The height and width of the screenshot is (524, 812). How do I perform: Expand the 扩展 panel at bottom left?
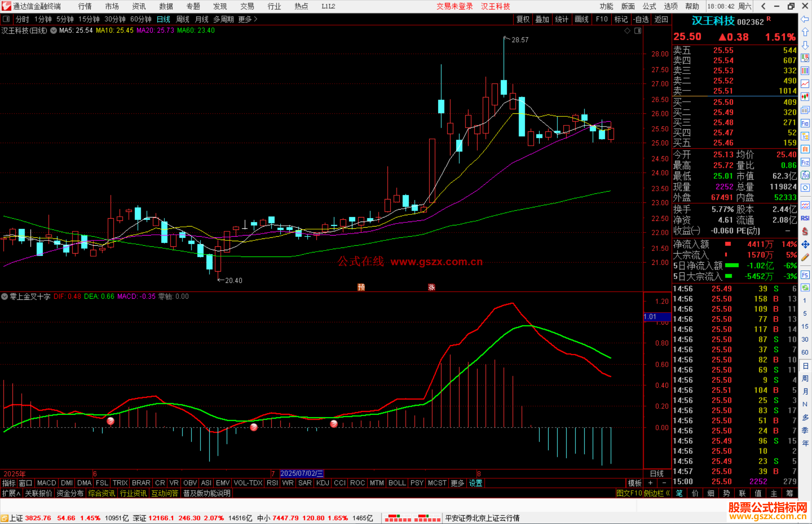(11, 493)
